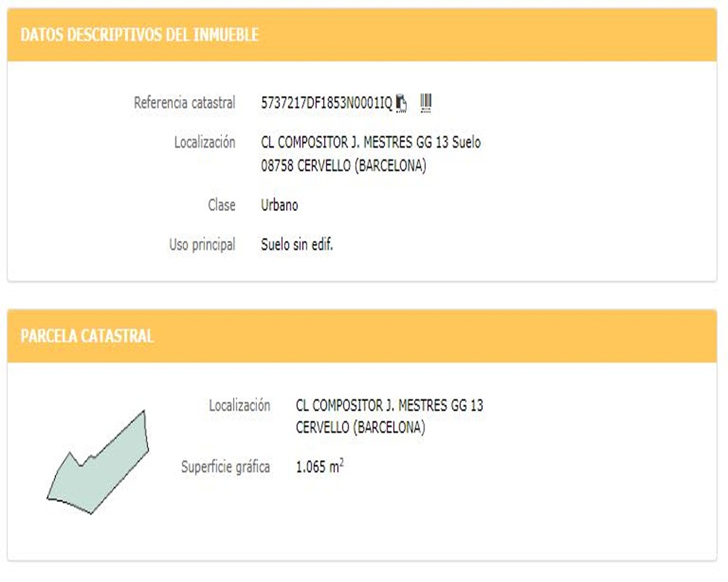The width and height of the screenshot is (728, 582).
Task: Select the property address ending in Suelo
Action: coord(371,142)
